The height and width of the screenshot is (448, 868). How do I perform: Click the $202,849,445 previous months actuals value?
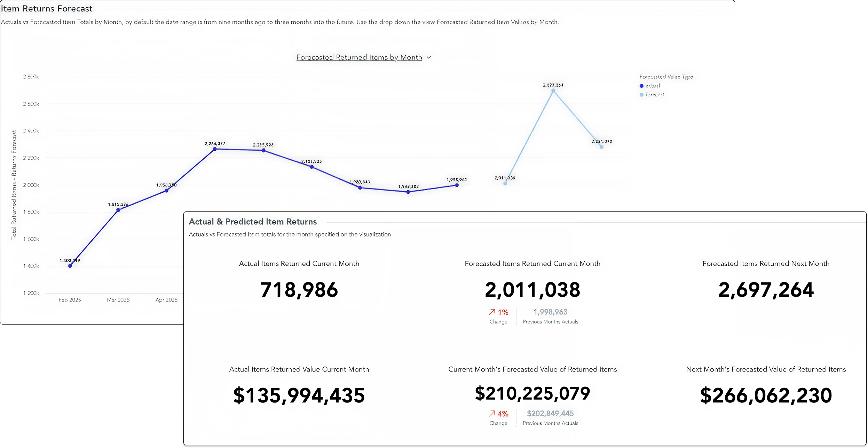tap(550, 414)
